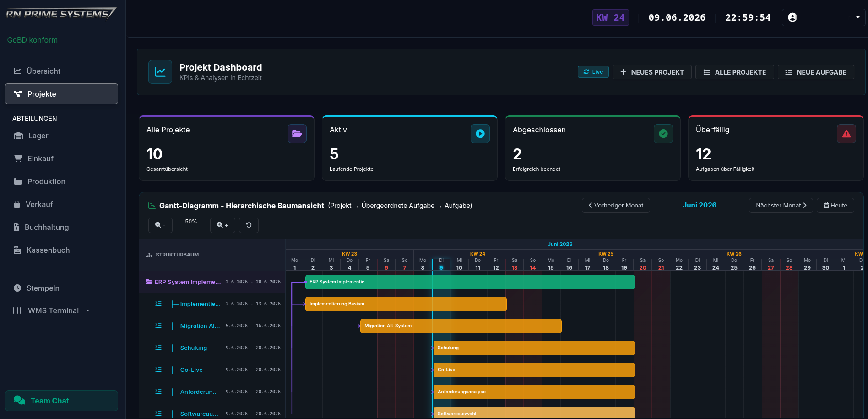Go to Vorheriger Monat

616,205
